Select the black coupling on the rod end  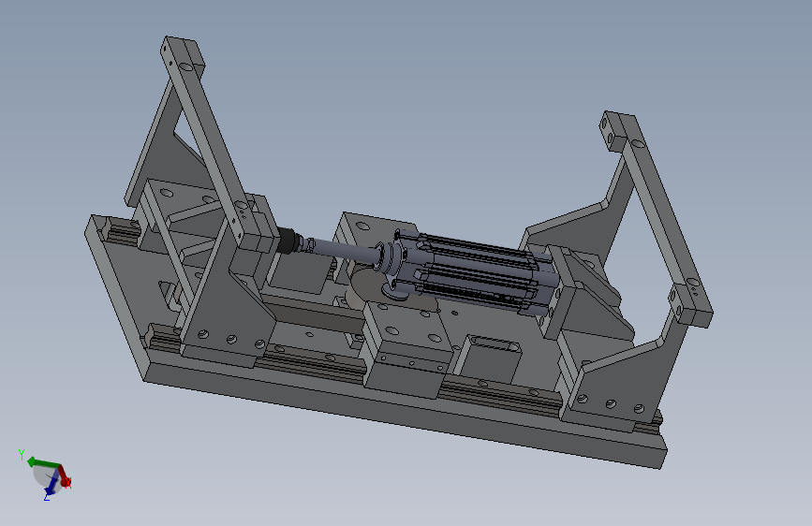(x=289, y=241)
